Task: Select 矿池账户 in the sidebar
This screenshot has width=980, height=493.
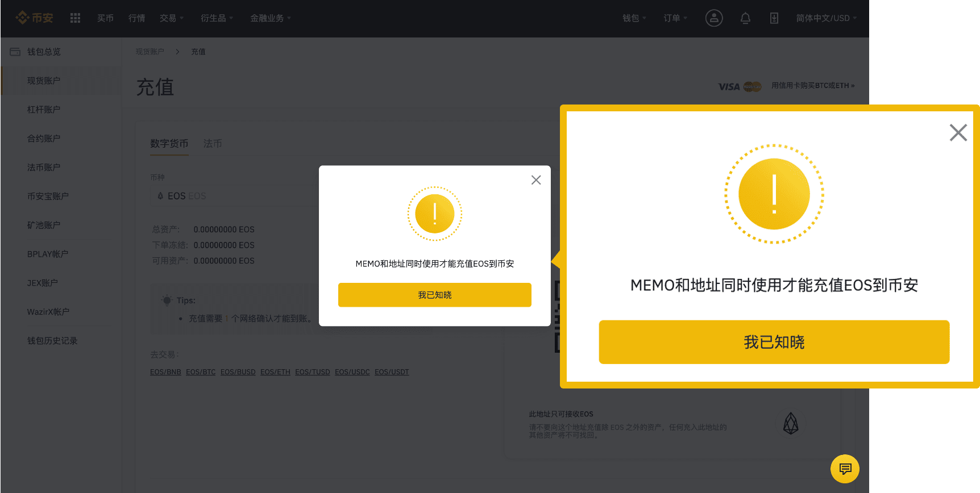Action: point(44,225)
